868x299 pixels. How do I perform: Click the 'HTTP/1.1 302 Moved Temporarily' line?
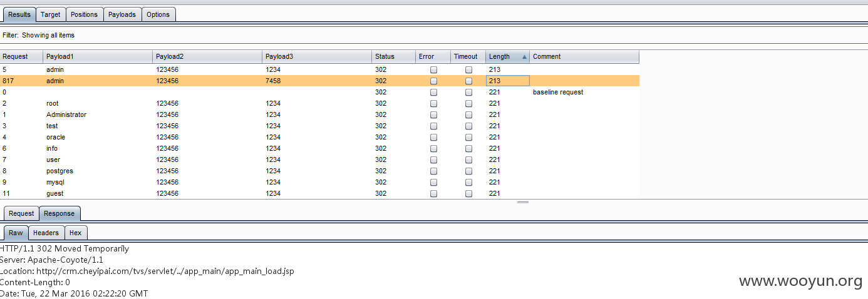[x=65, y=248]
